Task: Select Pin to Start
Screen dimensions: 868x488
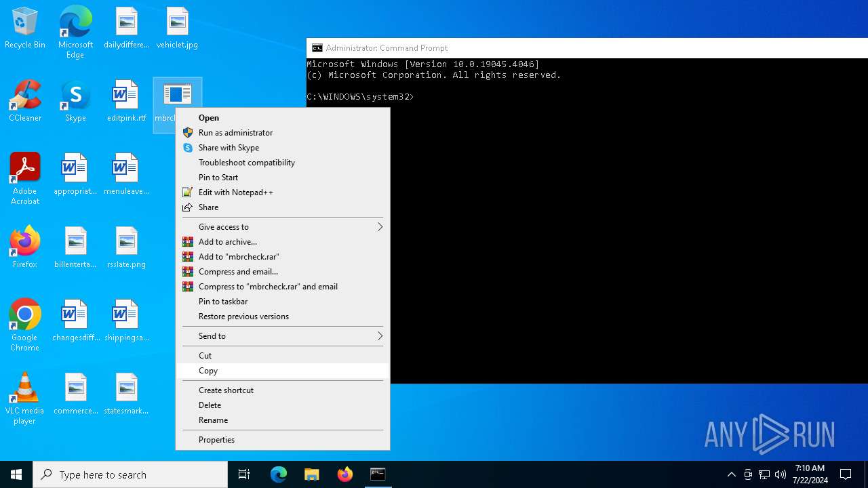Action: pyautogui.click(x=282, y=178)
